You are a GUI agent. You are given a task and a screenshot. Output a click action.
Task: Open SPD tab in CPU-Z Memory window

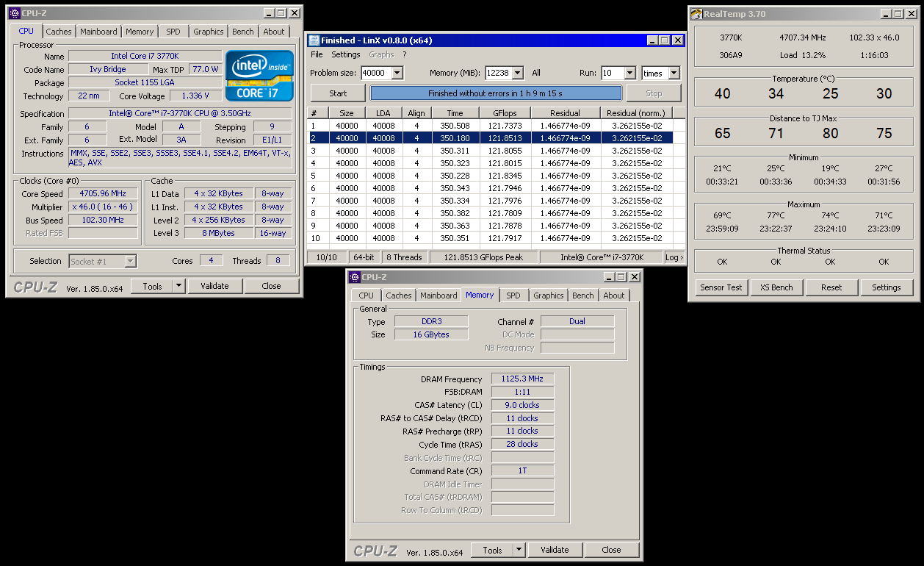(x=513, y=295)
